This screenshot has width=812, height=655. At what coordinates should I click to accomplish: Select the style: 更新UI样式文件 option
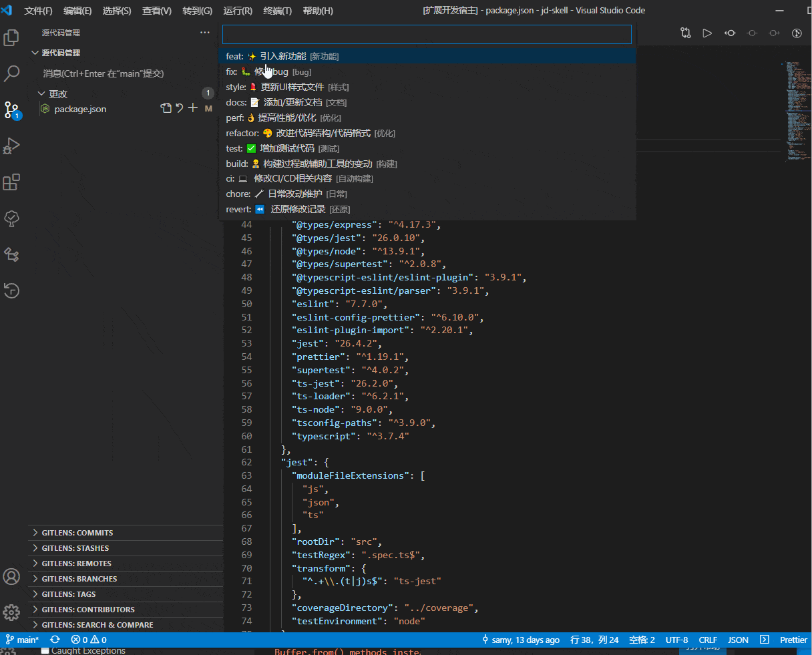point(427,87)
